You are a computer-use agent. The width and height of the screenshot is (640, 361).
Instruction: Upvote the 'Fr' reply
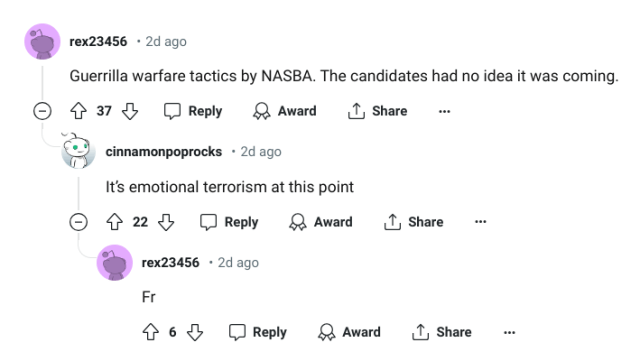[151, 332]
